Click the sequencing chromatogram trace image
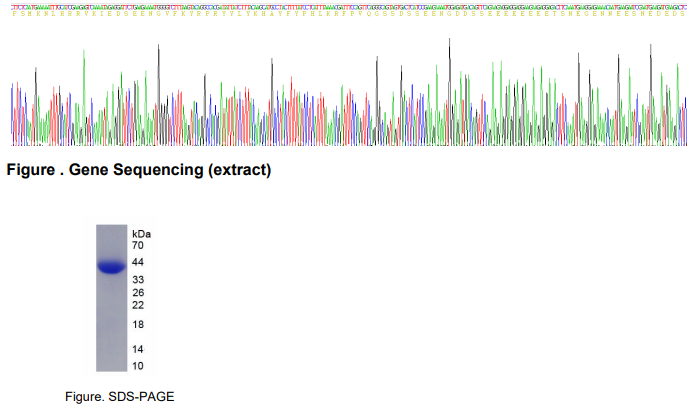This screenshot has width=694, height=412. [349, 92]
